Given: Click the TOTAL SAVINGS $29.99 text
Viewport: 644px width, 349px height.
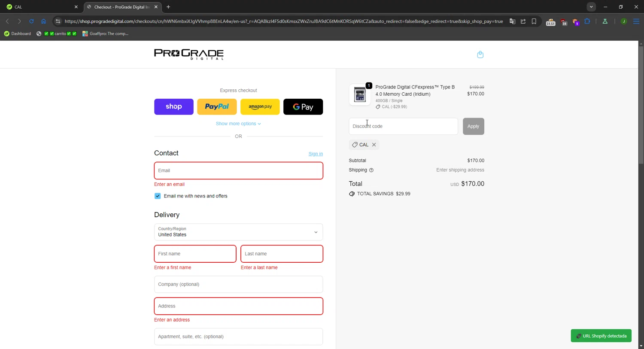Looking at the screenshot, I should [x=383, y=194].
